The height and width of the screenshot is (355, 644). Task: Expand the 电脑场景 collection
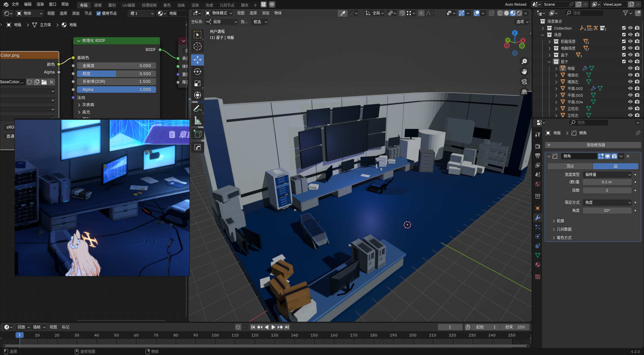tap(549, 48)
